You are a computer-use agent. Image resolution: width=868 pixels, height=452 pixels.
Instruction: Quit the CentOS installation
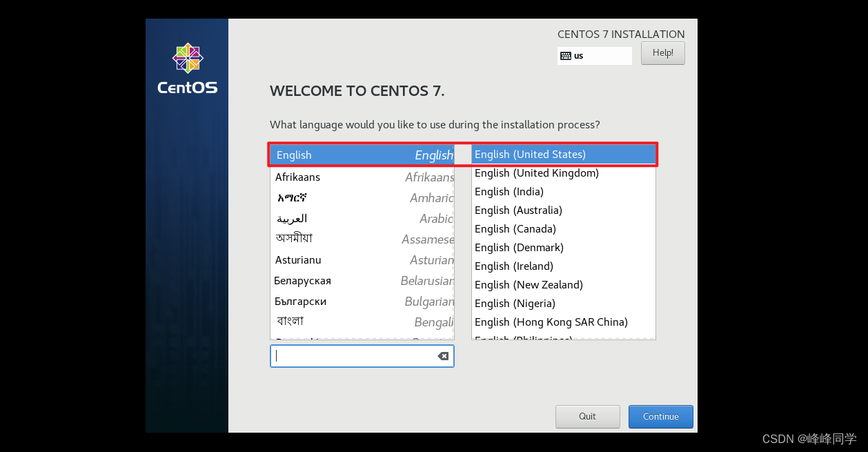coord(587,417)
